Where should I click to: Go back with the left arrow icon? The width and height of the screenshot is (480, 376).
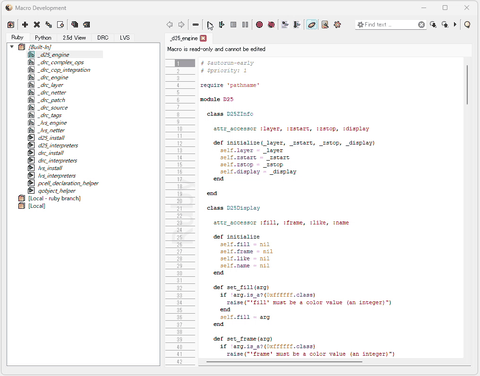click(169, 25)
